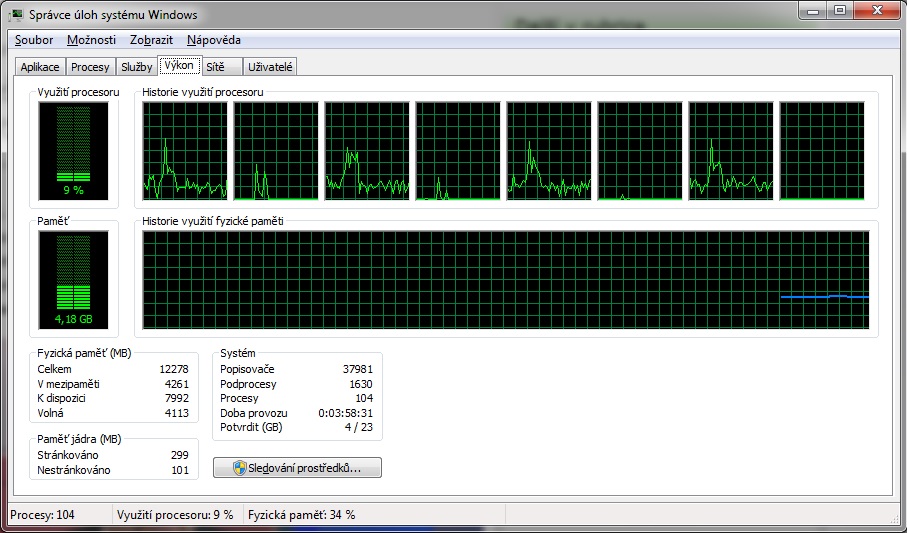Open the Soubor menu
This screenshot has height=533, width=907.
(x=34, y=40)
